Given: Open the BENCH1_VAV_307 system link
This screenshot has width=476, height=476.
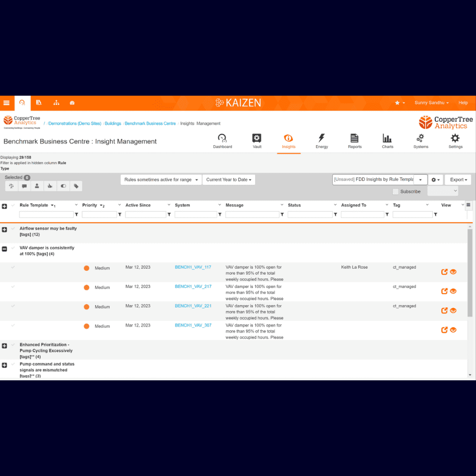Looking at the screenshot, I should (193, 326).
